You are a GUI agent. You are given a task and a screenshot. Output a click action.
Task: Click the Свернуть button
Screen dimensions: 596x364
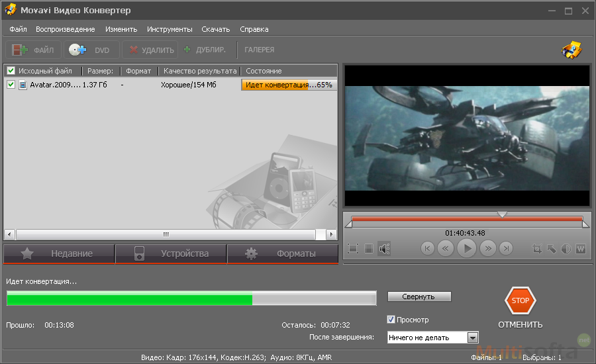tap(419, 296)
